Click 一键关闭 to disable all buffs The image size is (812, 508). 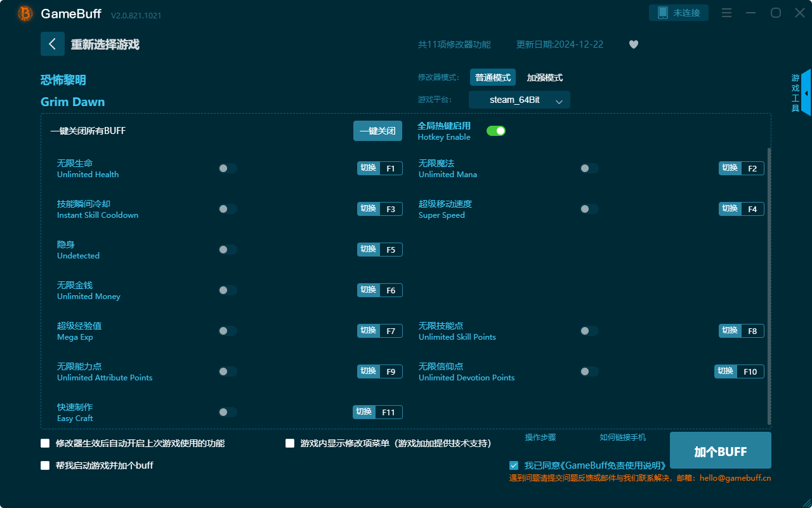click(377, 130)
